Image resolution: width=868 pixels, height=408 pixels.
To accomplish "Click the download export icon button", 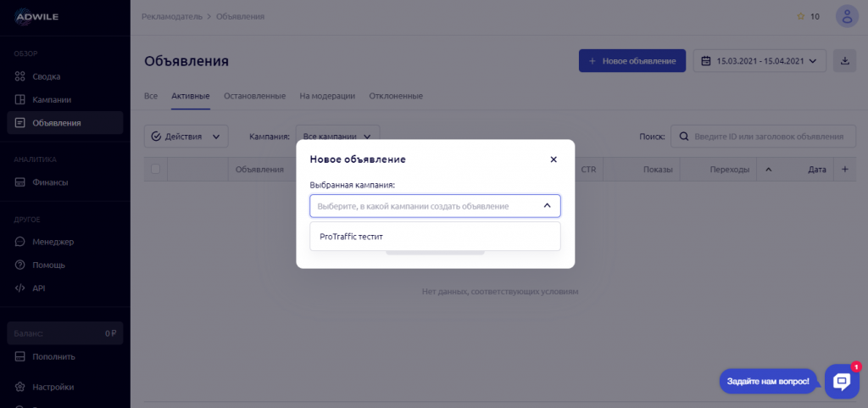I will click(844, 60).
